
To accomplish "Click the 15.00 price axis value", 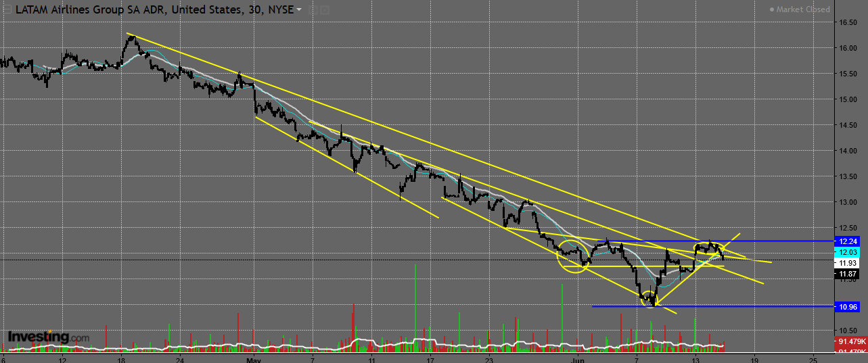I will [849, 99].
